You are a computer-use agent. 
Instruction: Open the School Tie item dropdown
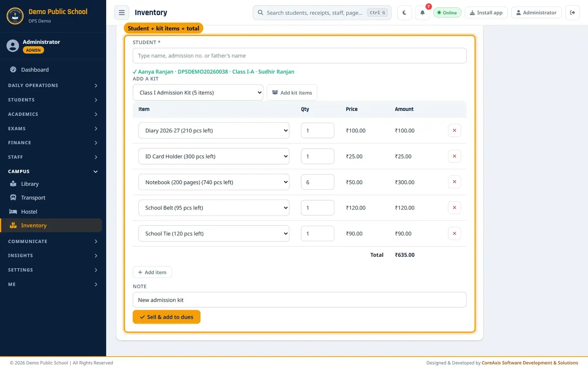[x=214, y=233]
